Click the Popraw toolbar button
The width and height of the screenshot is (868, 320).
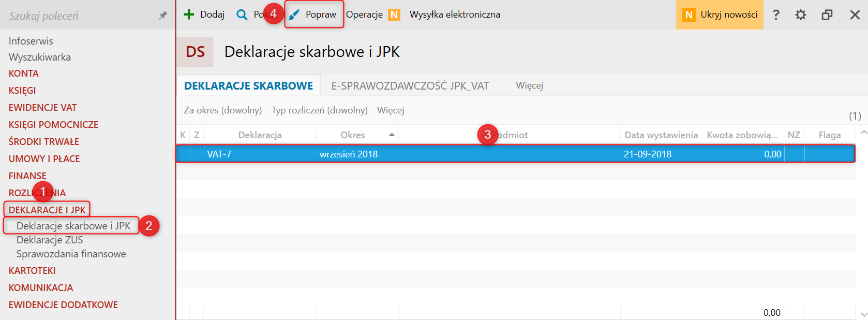coord(314,14)
